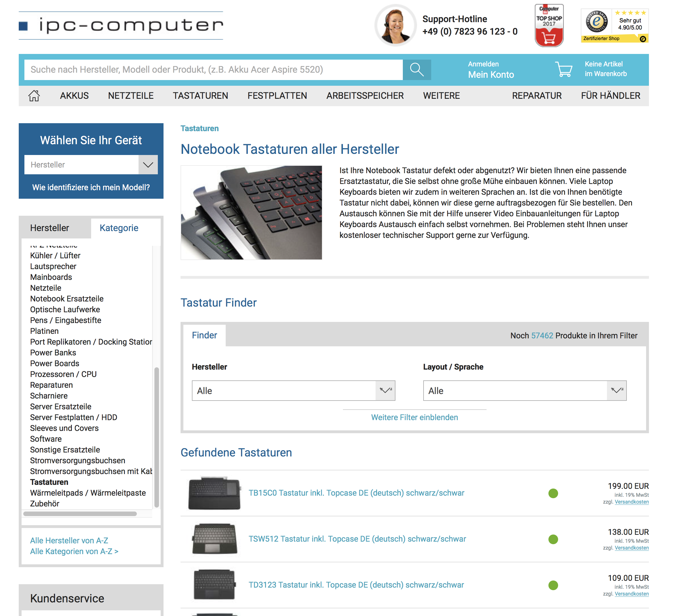Viewport: 683px width, 616px height.
Task: Select Software category
Action: (46, 439)
